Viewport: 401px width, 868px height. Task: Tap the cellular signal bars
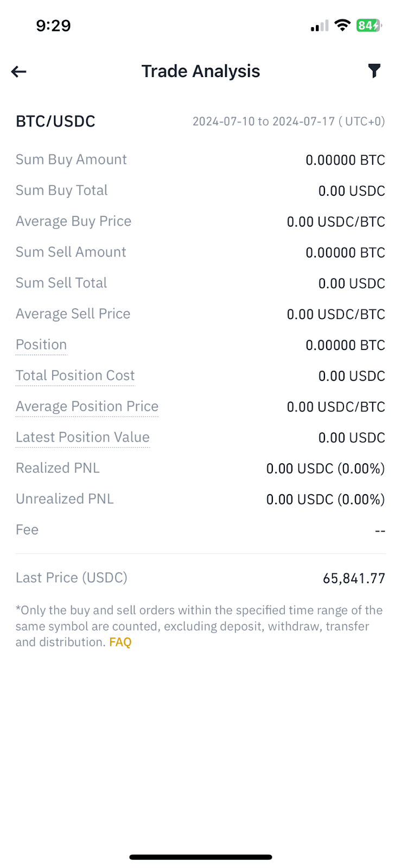pyautogui.click(x=320, y=25)
